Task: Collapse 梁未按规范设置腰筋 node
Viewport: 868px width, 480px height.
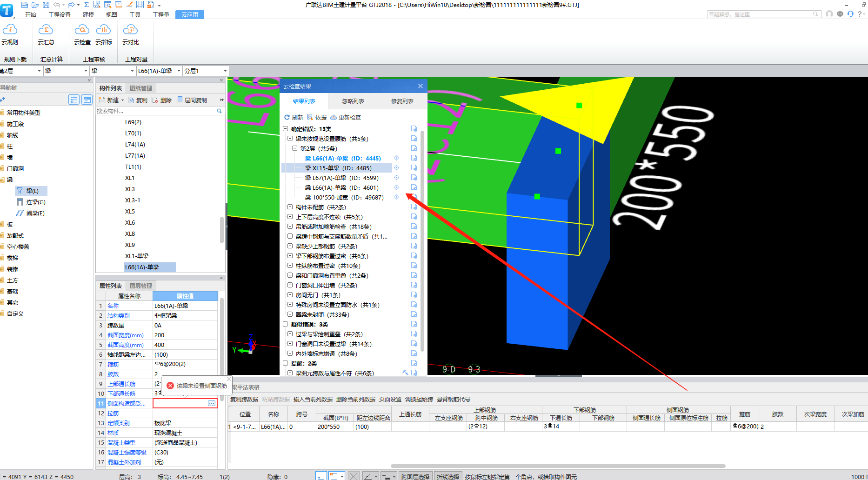Action: pos(290,139)
